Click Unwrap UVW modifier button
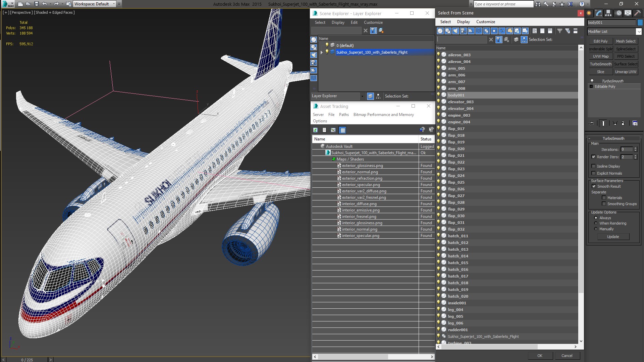This screenshot has width=644, height=362. click(626, 72)
